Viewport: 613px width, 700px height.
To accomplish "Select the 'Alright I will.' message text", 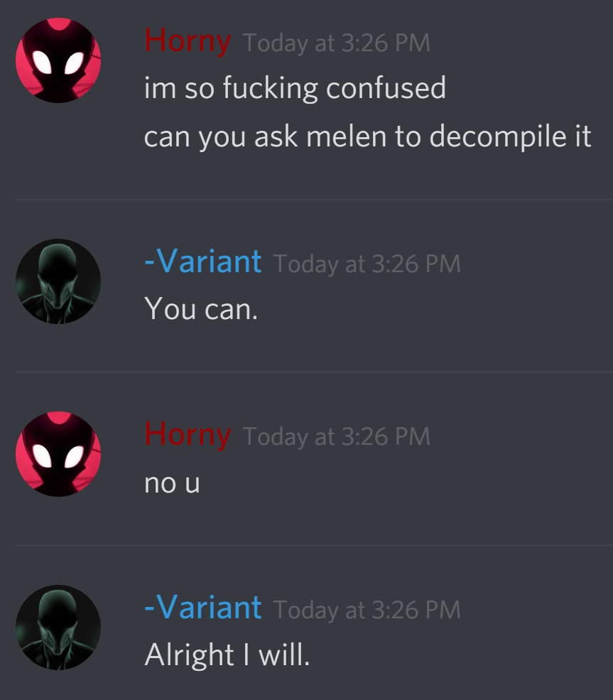I will (227, 655).
